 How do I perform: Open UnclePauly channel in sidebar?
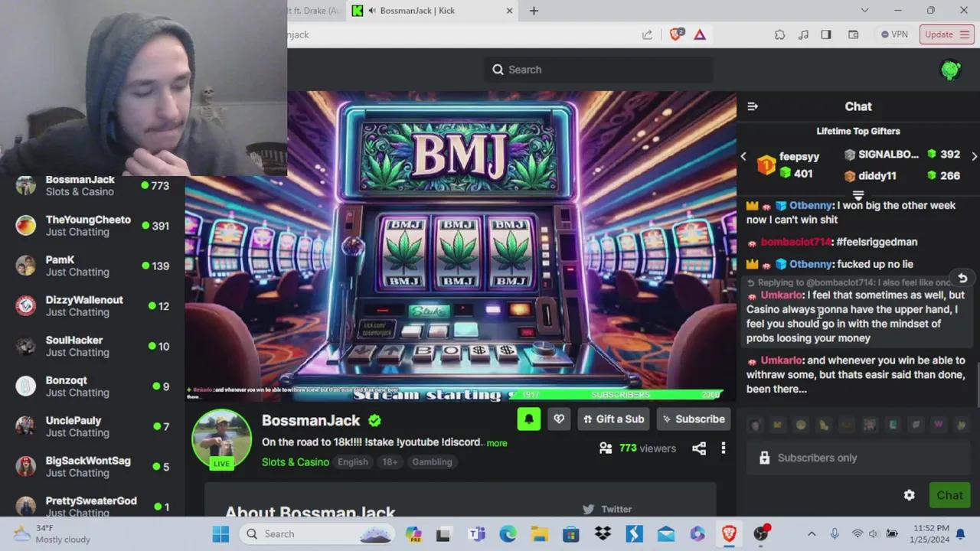click(92, 426)
